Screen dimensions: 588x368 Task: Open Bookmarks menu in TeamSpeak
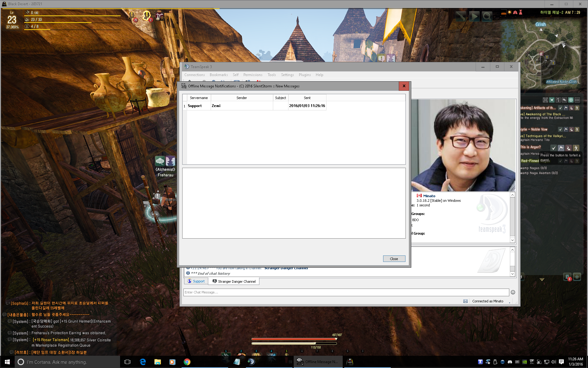219,75
